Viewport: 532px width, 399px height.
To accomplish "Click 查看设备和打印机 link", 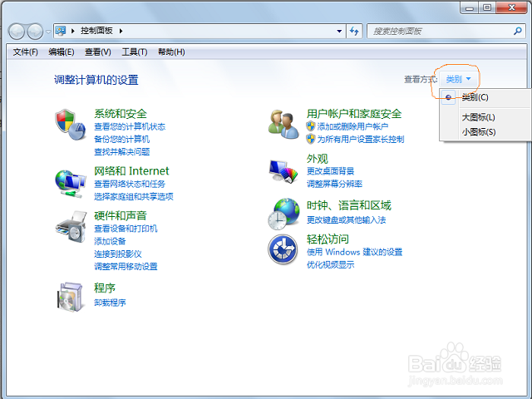I will point(126,229).
